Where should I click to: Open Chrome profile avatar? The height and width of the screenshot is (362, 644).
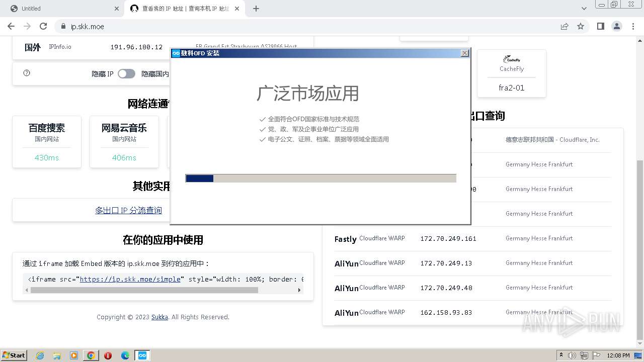pyautogui.click(x=616, y=26)
